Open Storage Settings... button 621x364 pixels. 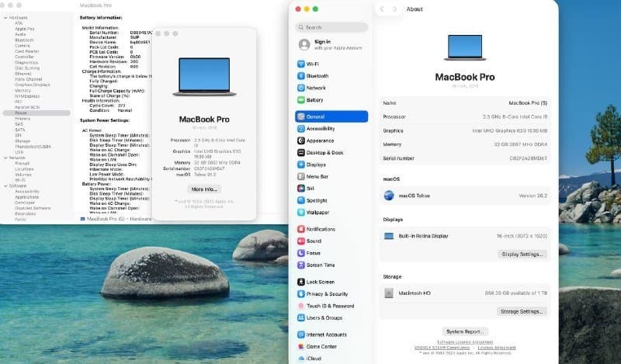click(x=522, y=312)
